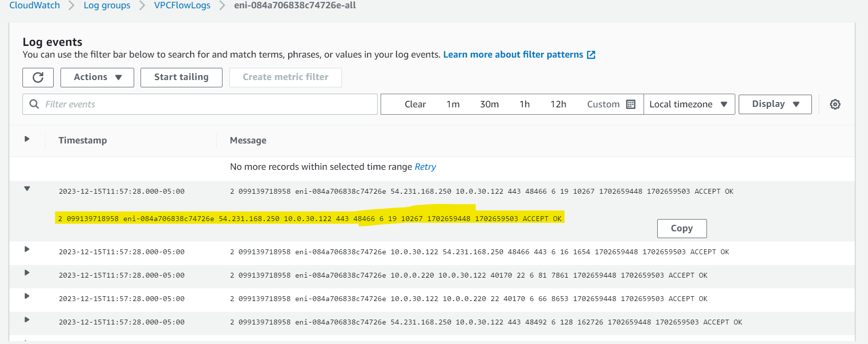The height and width of the screenshot is (344, 868).
Task: Open the Local timezone dropdown
Action: [689, 104]
